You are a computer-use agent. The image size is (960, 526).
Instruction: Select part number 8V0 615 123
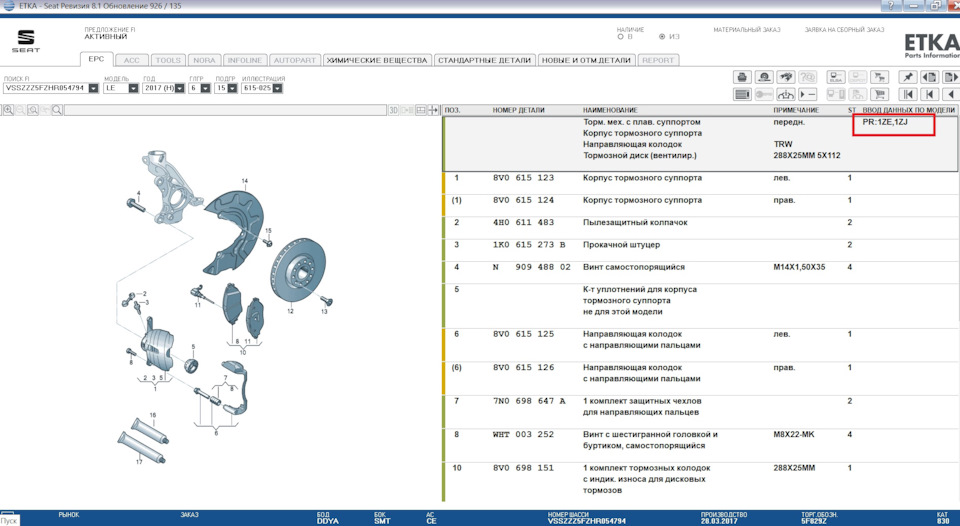coord(523,178)
